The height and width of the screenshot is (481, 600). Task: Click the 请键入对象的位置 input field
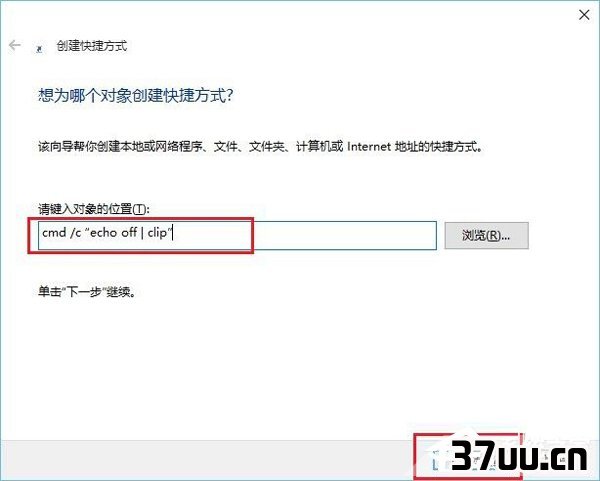point(237,235)
